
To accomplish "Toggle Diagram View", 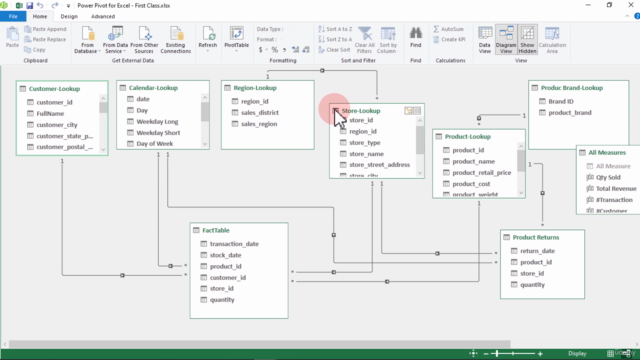I will point(506,40).
